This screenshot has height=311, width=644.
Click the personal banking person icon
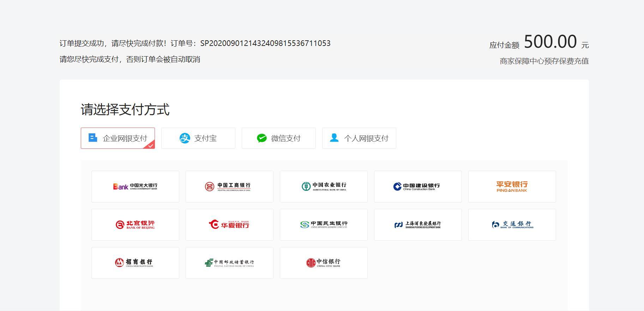334,137
